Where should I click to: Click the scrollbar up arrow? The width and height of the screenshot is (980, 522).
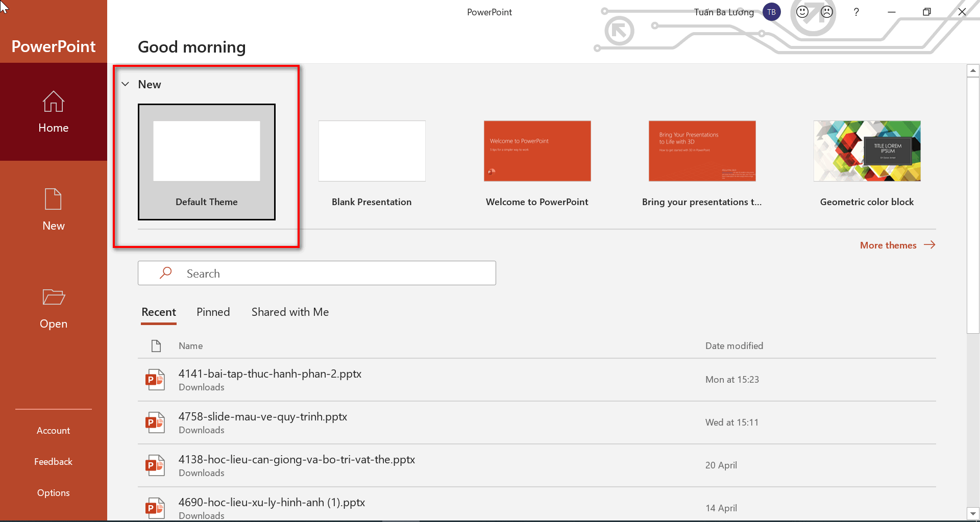973,70
